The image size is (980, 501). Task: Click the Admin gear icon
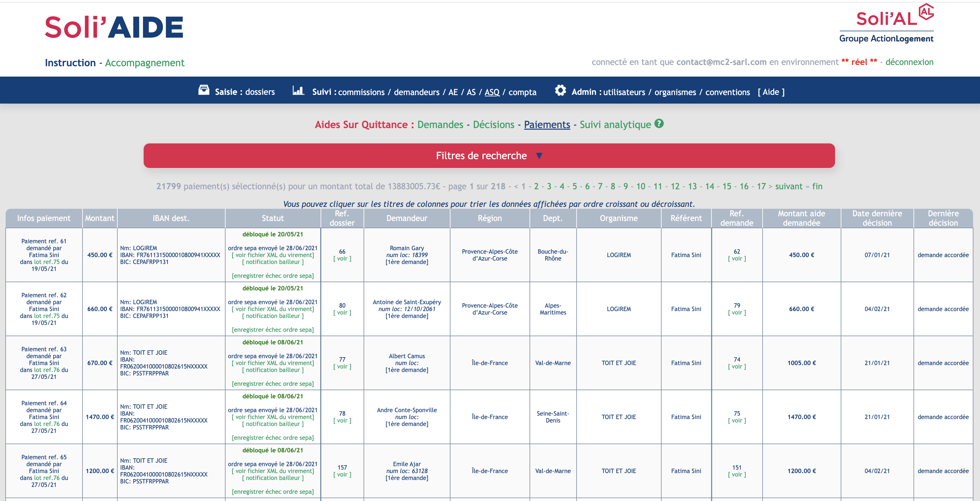[x=560, y=90]
